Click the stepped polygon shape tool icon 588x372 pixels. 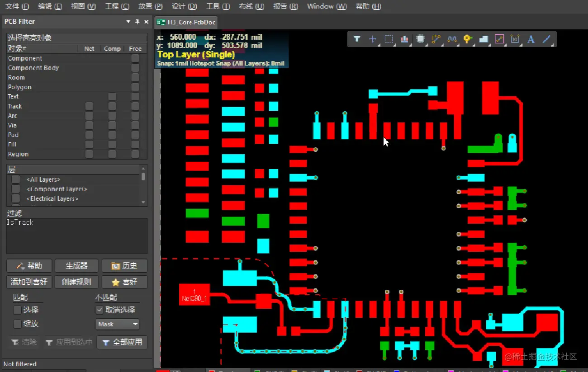click(484, 39)
